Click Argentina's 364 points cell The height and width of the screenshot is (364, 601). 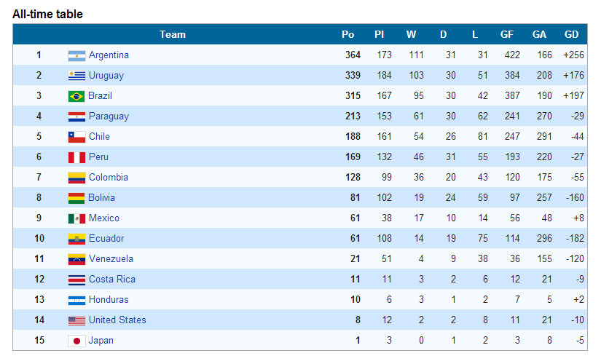[353, 55]
